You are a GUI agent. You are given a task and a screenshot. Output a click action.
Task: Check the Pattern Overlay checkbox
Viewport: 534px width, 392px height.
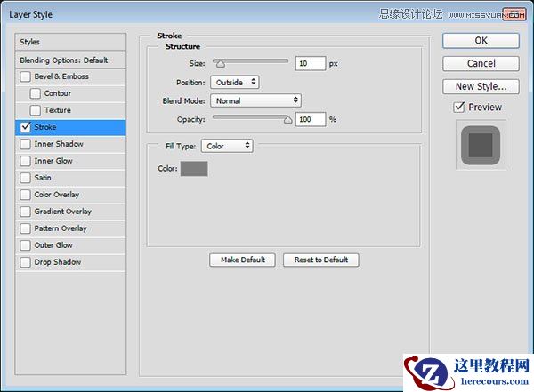[25, 228]
